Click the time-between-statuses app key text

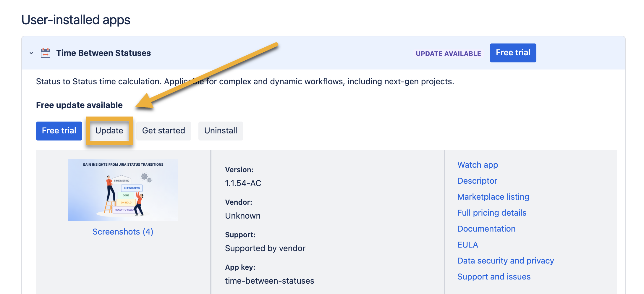[269, 281]
